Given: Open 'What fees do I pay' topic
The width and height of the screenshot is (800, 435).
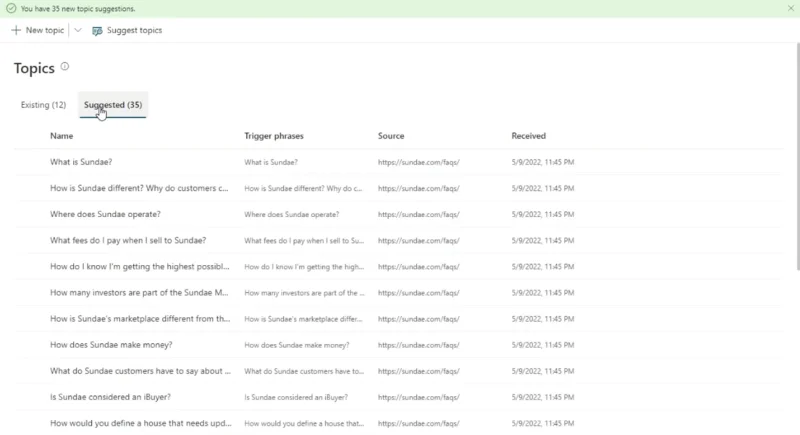Looking at the screenshot, I should (128, 240).
